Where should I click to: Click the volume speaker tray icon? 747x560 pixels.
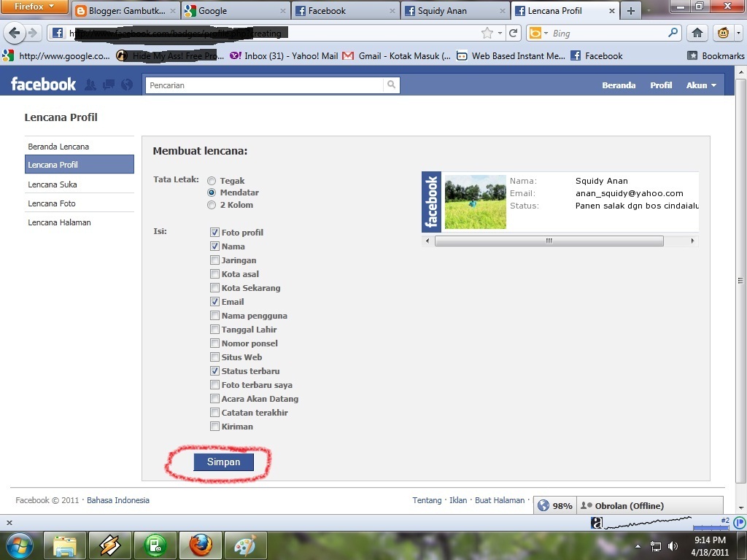673,546
